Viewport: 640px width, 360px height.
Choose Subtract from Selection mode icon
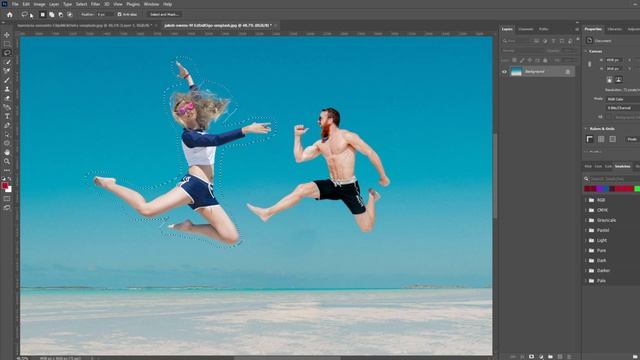click(x=61, y=15)
